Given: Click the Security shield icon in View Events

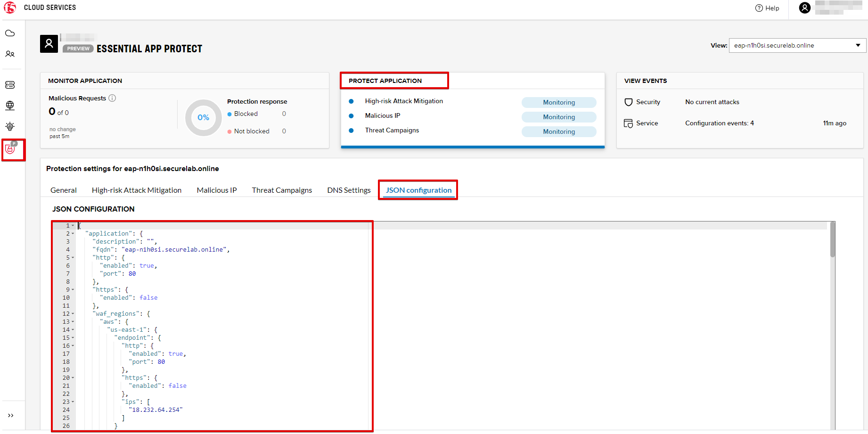Looking at the screenshot, I should tap(629, 102).
